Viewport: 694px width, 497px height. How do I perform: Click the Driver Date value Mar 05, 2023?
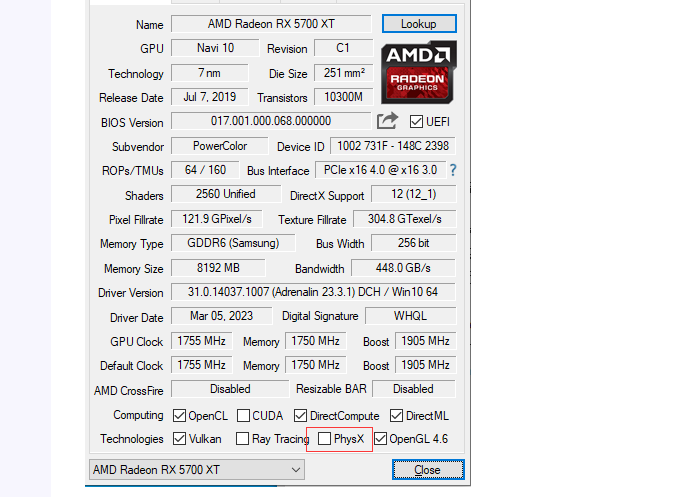point(221,316)
